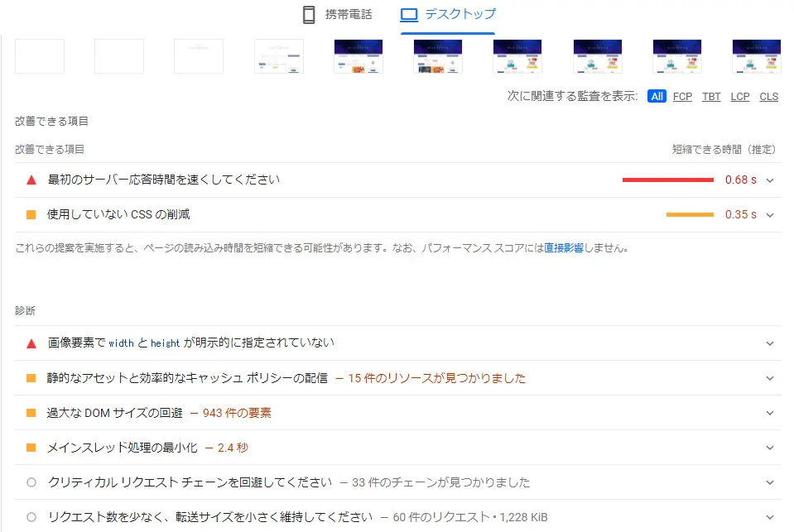The height and width of the screenshot is (532, 794).
Task: Click the red triangle on the image width/height diagnostic
Action: (x=29, y=342)
